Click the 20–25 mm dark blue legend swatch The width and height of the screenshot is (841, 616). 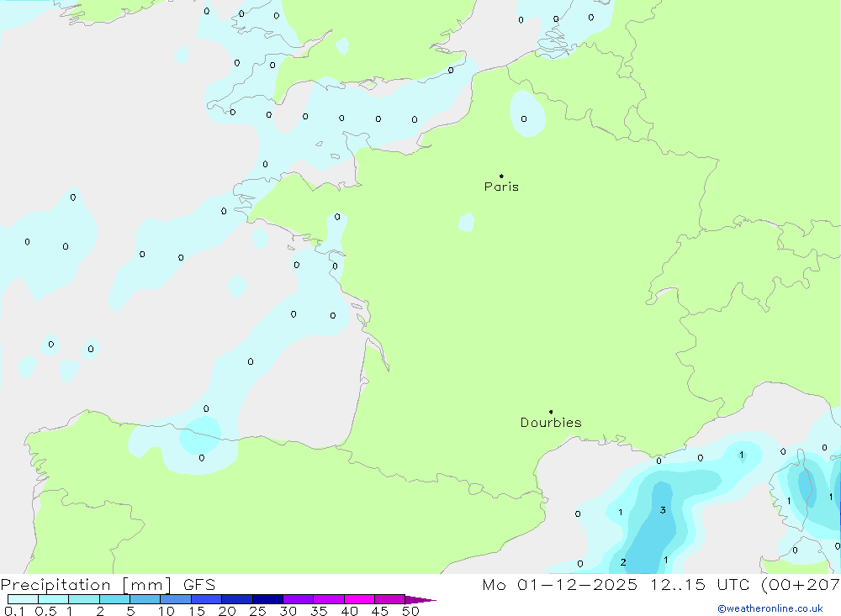click(236, 599)
